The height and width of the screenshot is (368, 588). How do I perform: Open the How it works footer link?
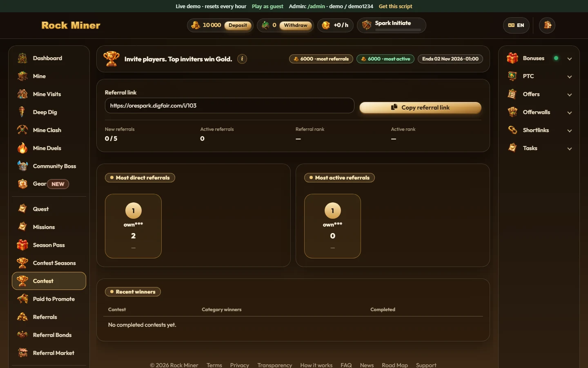tap(316, 365)
